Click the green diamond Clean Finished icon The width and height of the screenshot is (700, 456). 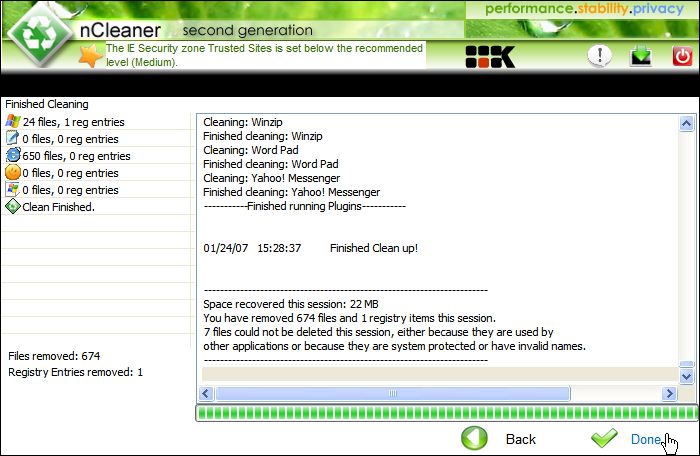coord(13,206)
